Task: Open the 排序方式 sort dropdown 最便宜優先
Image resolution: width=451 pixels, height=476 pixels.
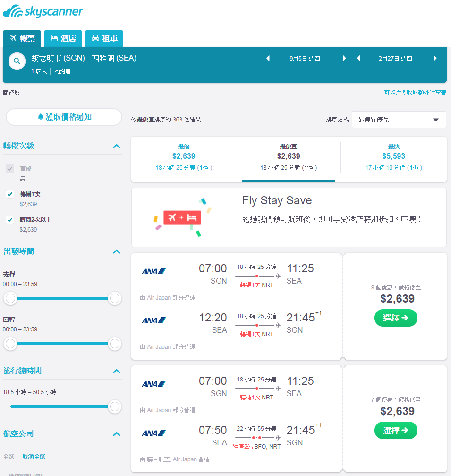Action: pyautogui.click(x=399, y=120)
